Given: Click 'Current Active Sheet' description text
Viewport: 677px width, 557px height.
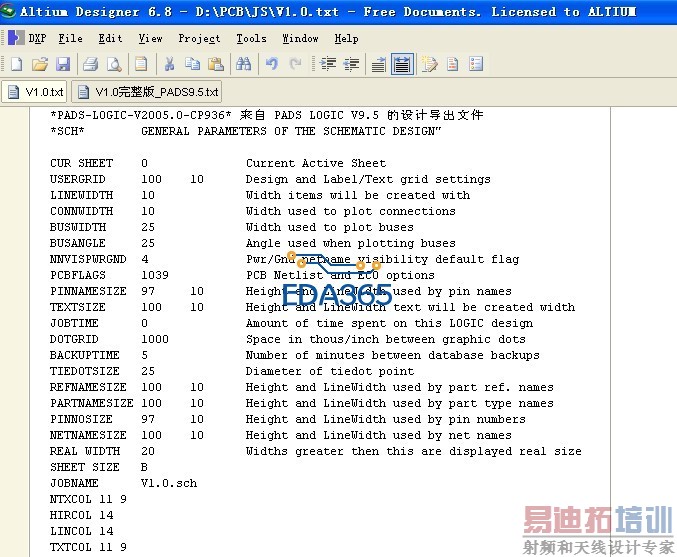Looking at the screenshot, I should [x=316, y=163].
